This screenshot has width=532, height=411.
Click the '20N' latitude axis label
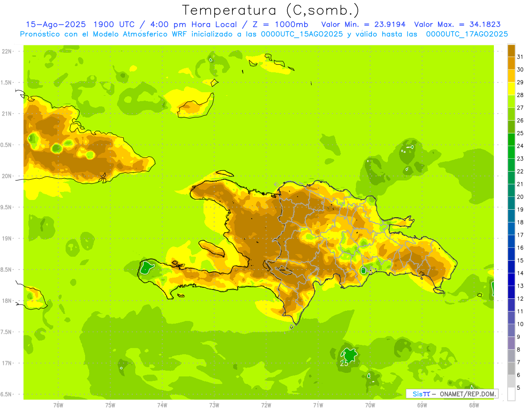point(7,176)
